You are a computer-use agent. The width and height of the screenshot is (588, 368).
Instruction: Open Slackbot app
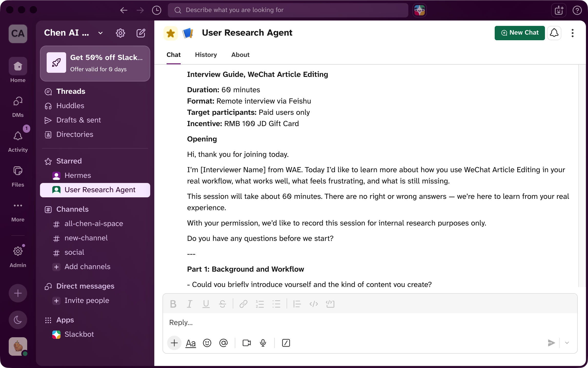95,334
